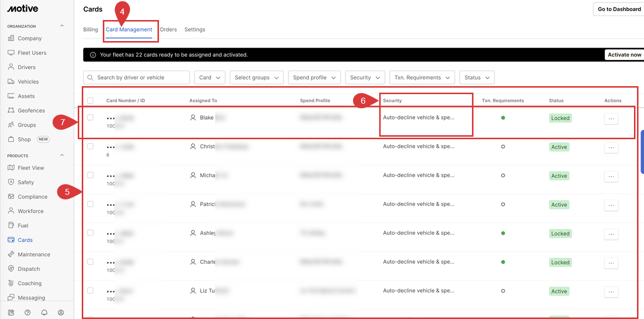Open the user profile icon at bottom
This screenshot has height=319, width=644.
(61, 312)
